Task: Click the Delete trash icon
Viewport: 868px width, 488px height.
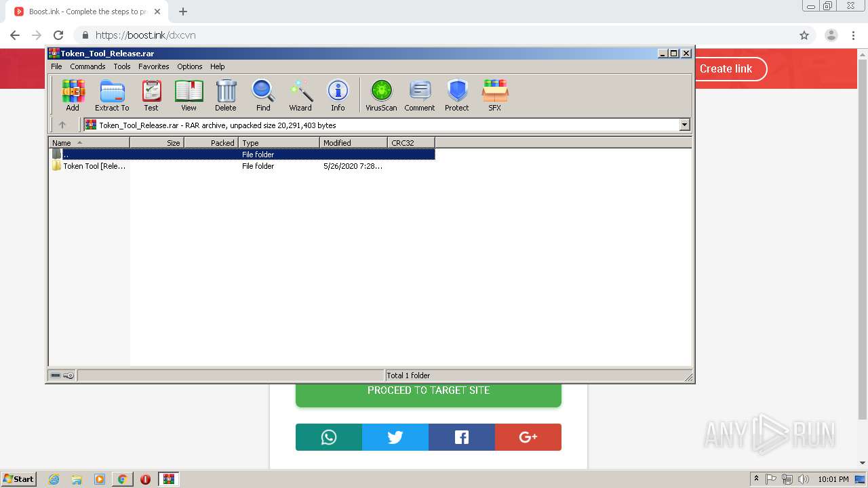Action: (226, 95)
